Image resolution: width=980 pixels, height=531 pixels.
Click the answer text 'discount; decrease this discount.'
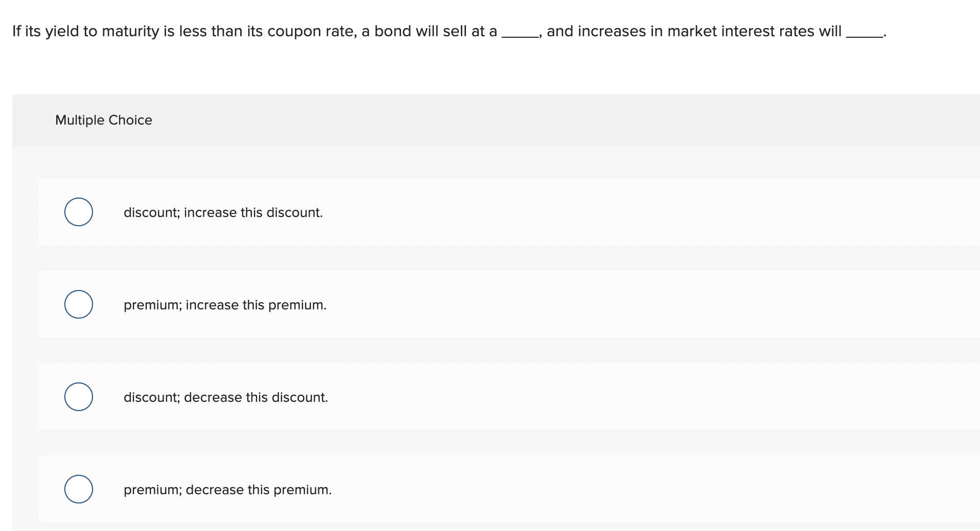pyautogui.click(x=226, y=397)
